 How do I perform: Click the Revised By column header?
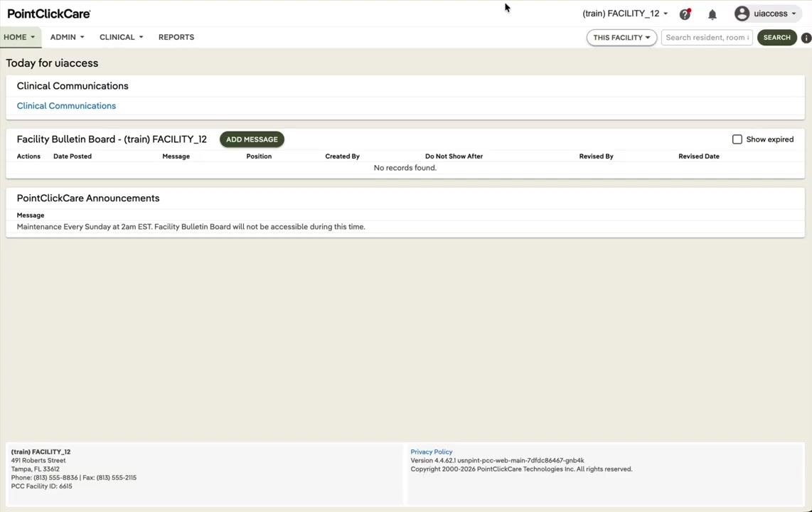(596, 156)
